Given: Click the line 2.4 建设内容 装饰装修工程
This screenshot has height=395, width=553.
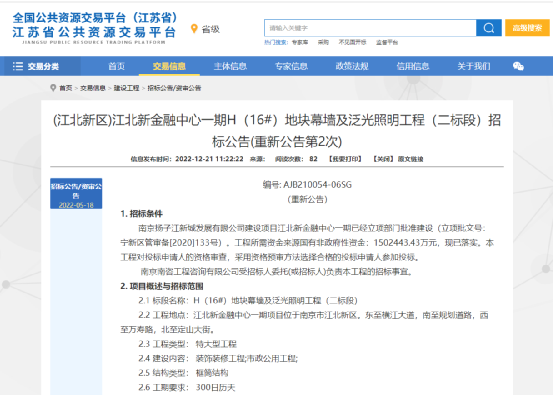Looking at the screenshot, I should (218, 358).
